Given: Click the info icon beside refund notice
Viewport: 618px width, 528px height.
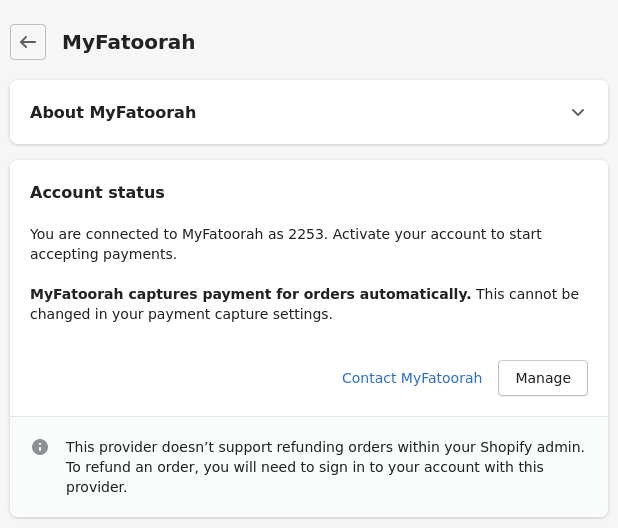Looking at the screenshot, I should click(x=40, y=447).
